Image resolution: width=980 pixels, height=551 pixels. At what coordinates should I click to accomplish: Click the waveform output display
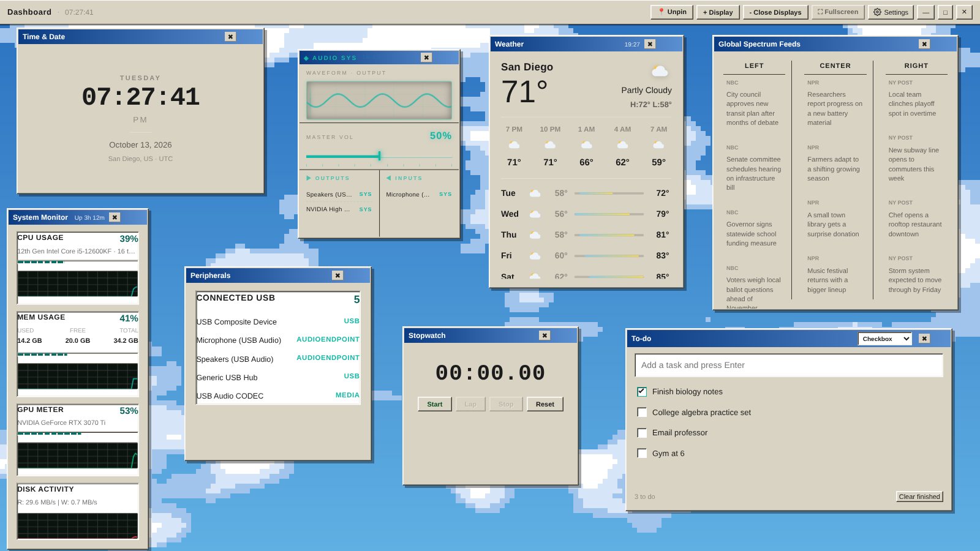tap(379, 100)
